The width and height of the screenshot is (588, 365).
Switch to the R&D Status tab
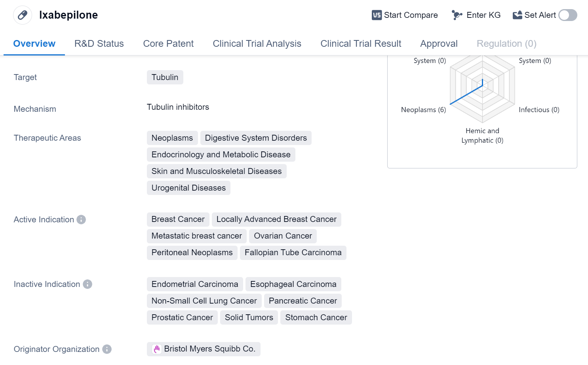pyautogui.click(x=99, y=44)
